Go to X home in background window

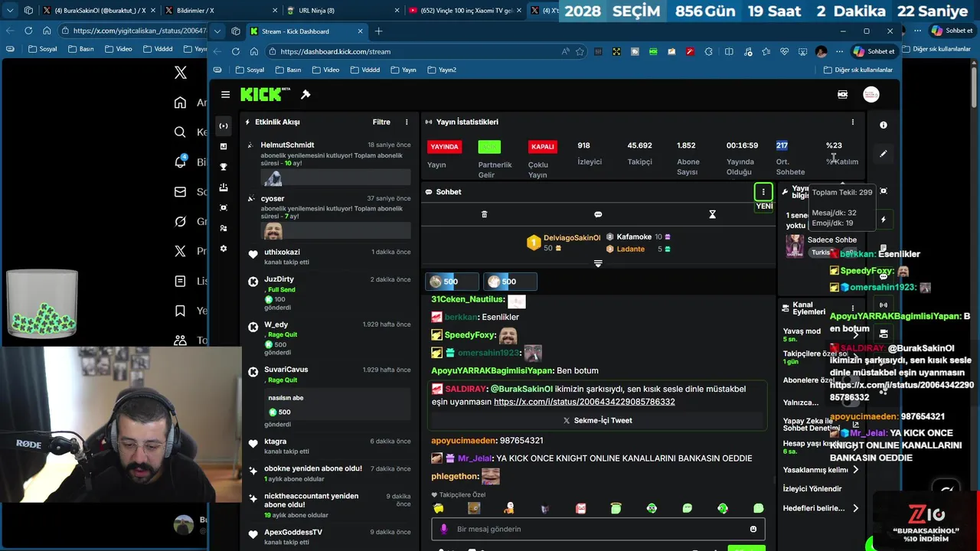(x=181, y=103)
